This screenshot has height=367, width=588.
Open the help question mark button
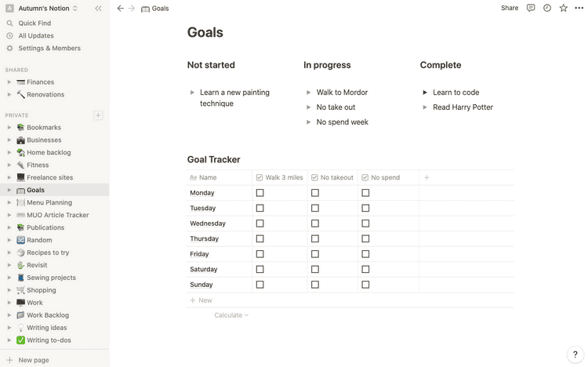click(573, 354)
